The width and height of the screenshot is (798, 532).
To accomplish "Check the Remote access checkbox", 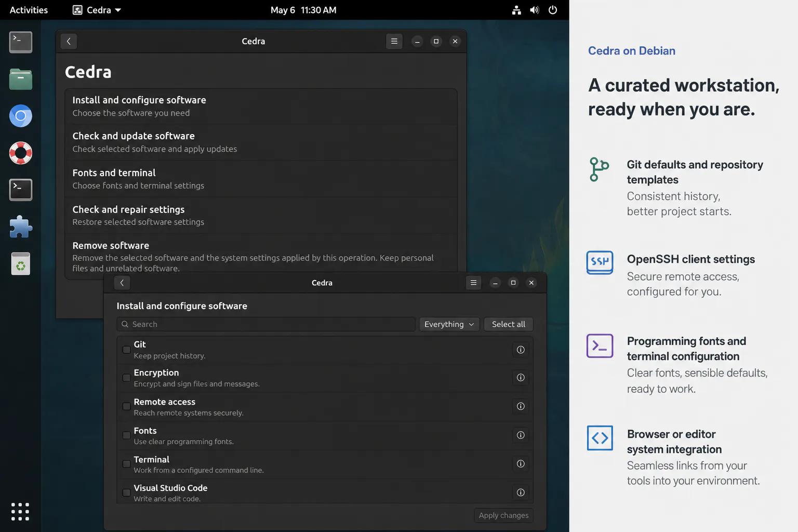I will [x=126, y=406].
